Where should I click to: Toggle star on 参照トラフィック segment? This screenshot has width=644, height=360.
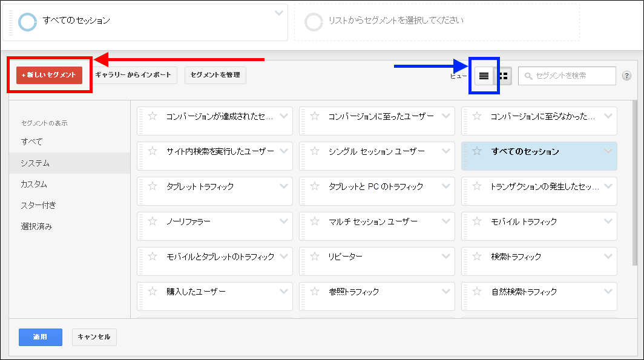[315, 292]
